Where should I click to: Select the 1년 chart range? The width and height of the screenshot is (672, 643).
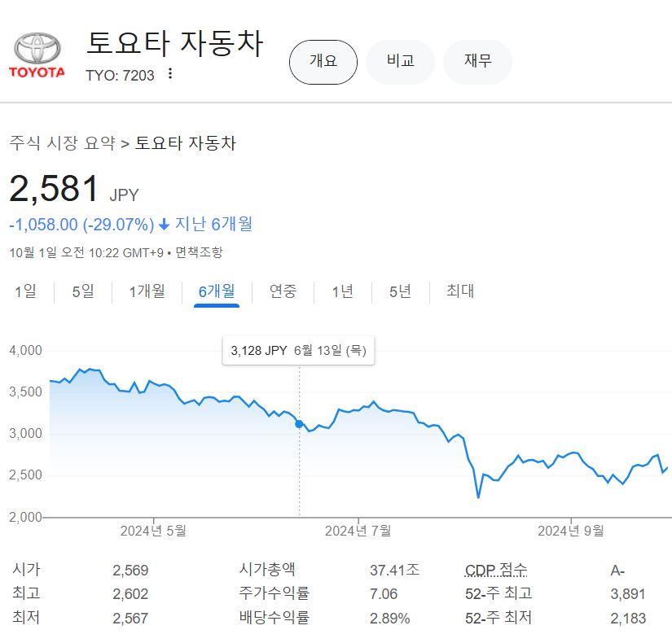(x=343, y=291)
